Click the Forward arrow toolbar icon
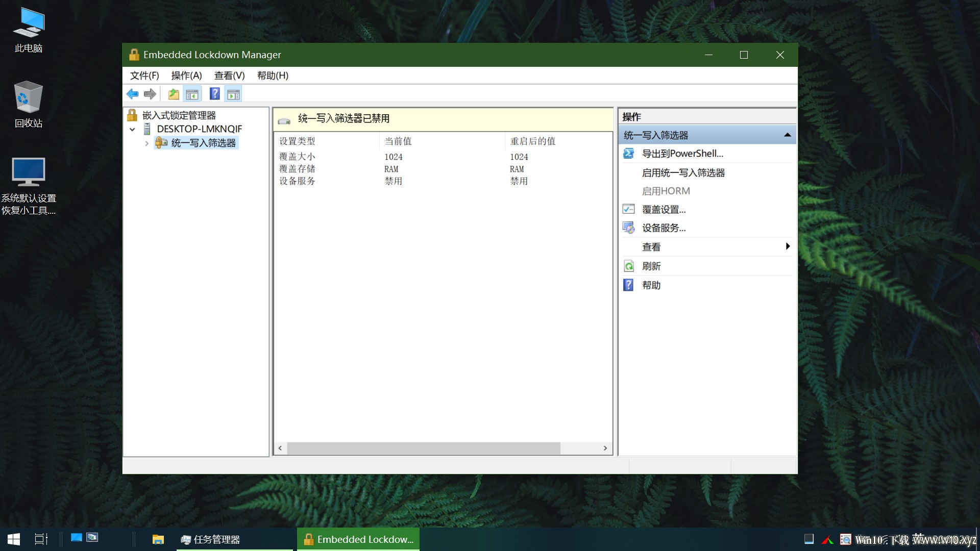 (x=150, y=94)
